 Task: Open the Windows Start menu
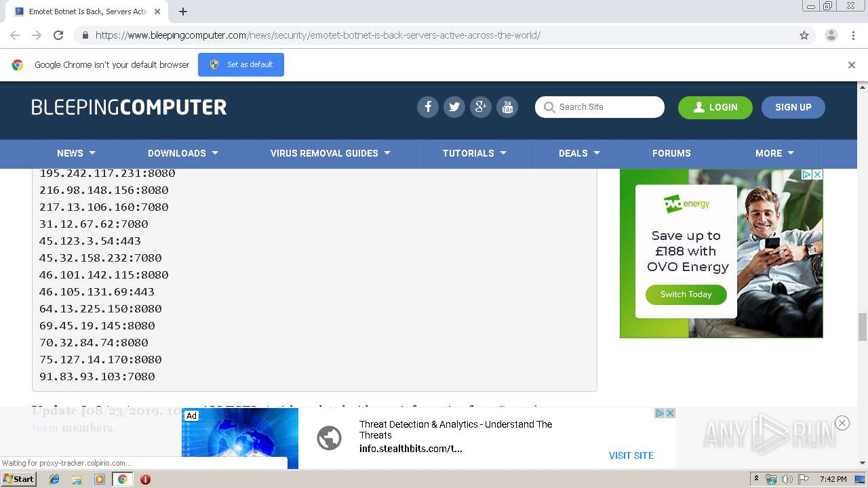point(18,479)
